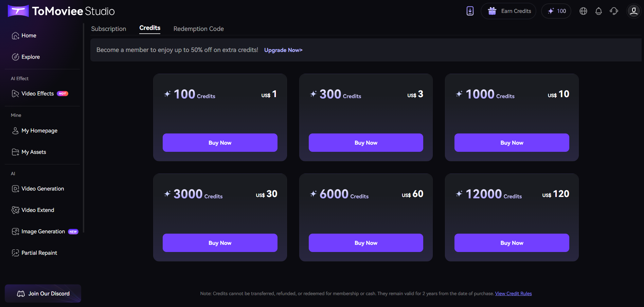Buy the 12000 Credits pack

tap(512, 243)
